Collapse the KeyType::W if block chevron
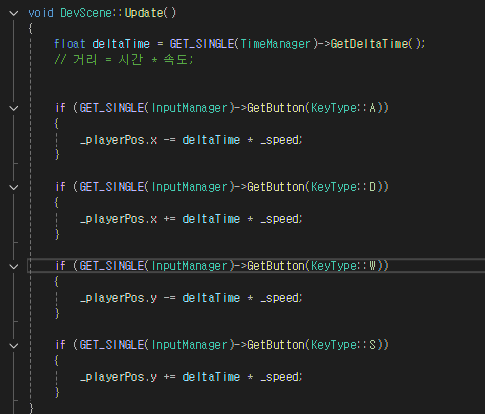485x414 pixels. pyautogui.click(x=14, y=266)
